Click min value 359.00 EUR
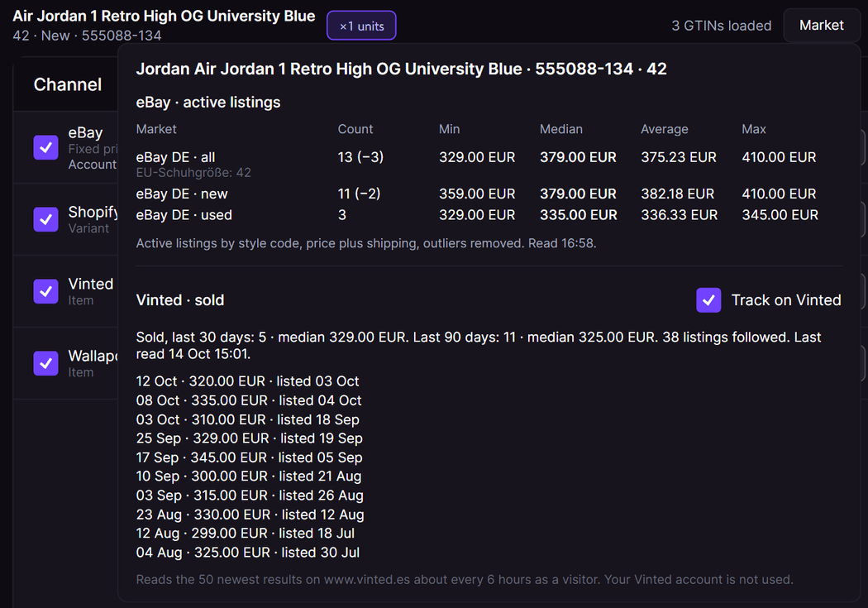The height and width of the screenshot is (608, 868). (x=477, y=194)
